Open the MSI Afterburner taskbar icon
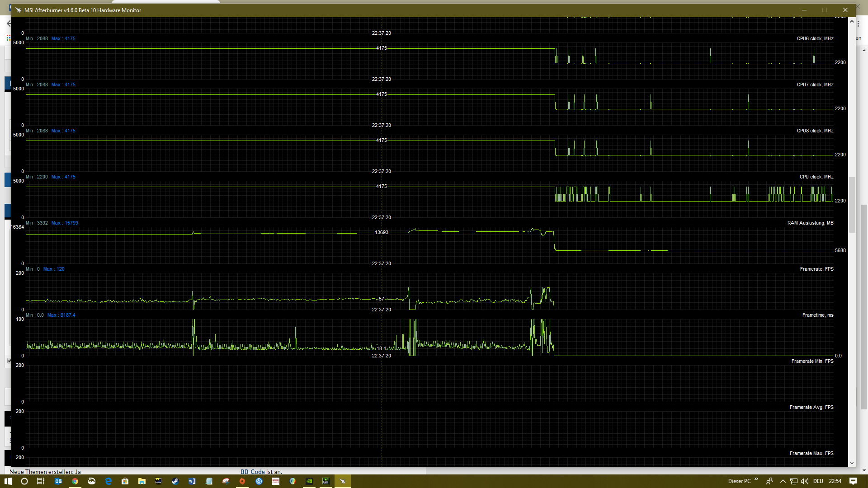This screenshot has width=868, height=488. pos(342,481)
